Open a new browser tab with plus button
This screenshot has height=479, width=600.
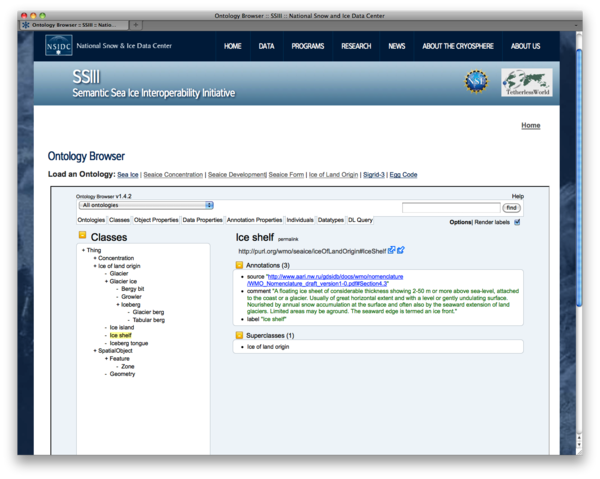(x=136, y=24)
